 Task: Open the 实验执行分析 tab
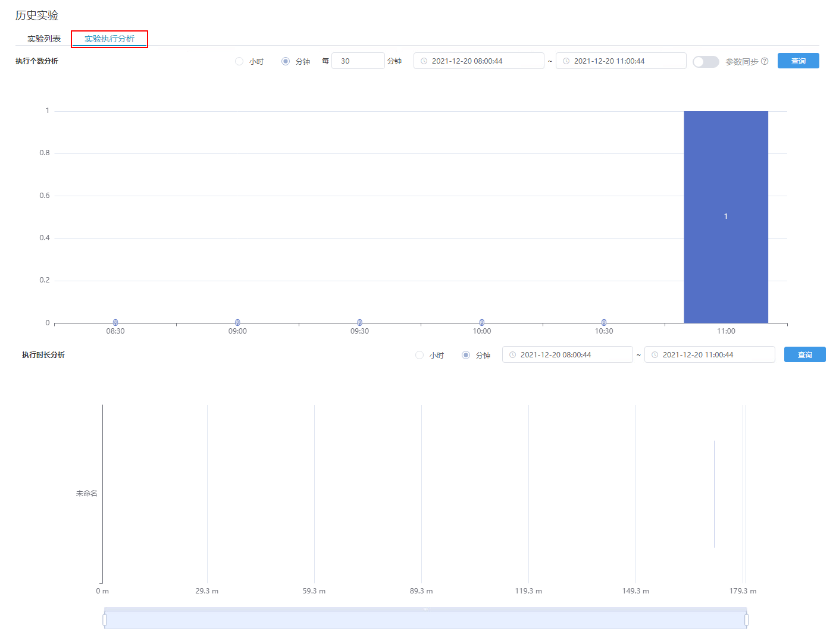(x=109, y=39)
